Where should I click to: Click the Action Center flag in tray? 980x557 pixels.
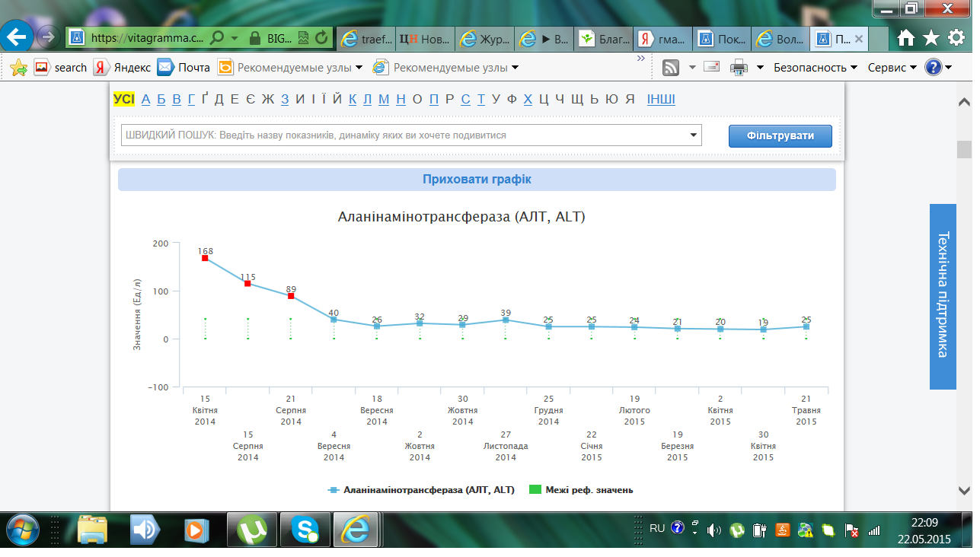[x=851, y=530]
